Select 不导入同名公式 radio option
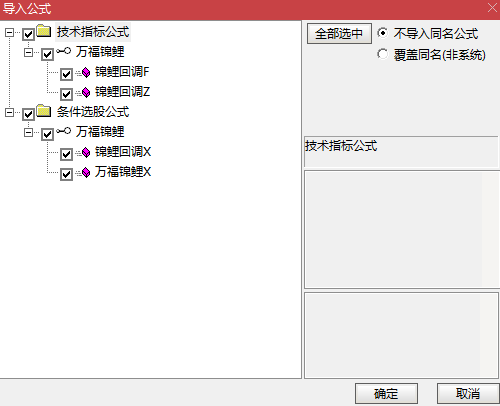 (x=383, y=33)
